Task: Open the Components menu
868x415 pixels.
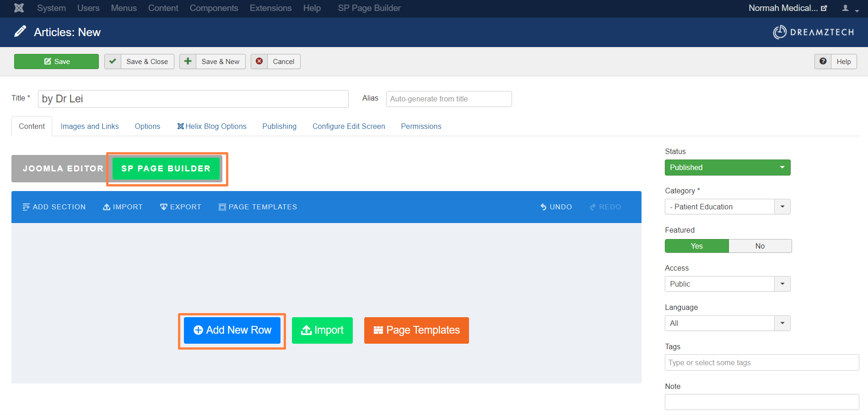Action: pos(214,8)
